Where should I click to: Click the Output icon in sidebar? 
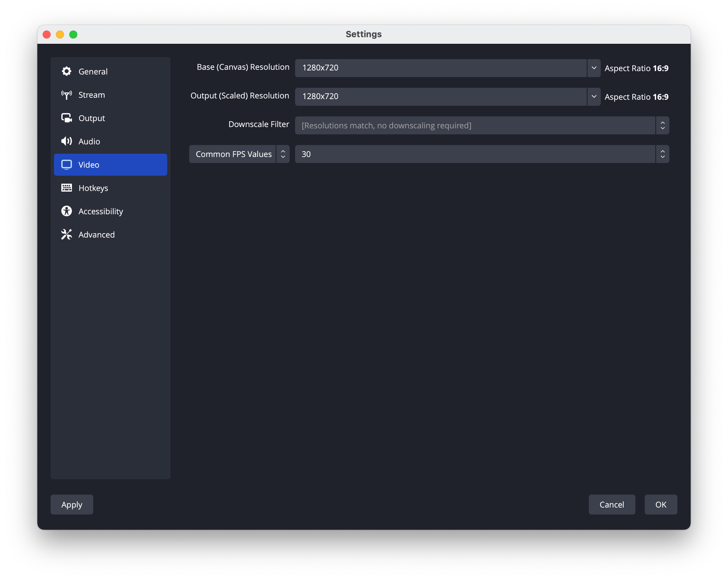tap(67, 118)
